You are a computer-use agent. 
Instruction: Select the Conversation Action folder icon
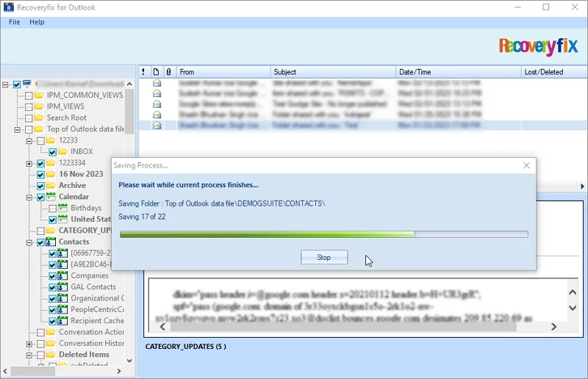(51, 332)
